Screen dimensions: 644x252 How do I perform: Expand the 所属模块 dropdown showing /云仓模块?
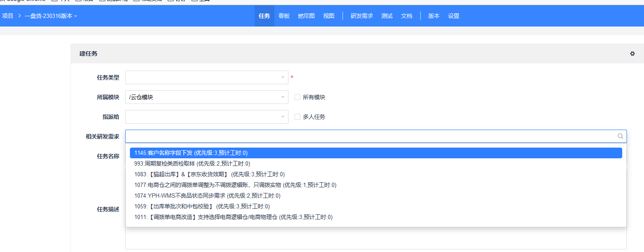pyautogui.click(x=206, y=97)
